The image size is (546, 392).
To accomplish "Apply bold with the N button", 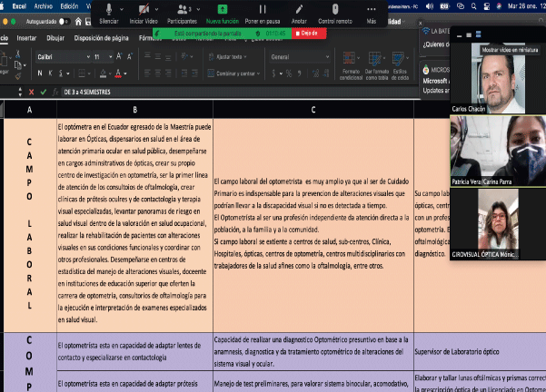I will coord(40,73).
